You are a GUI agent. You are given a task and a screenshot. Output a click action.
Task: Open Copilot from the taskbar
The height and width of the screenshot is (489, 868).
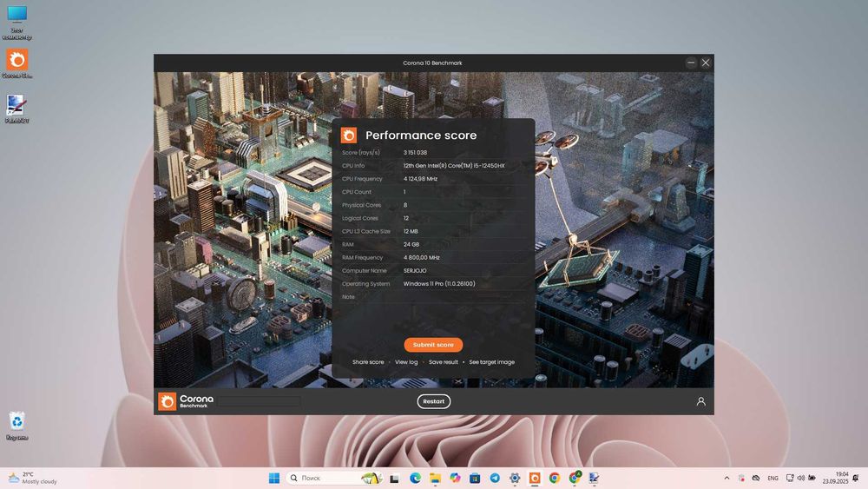point(455,478)
